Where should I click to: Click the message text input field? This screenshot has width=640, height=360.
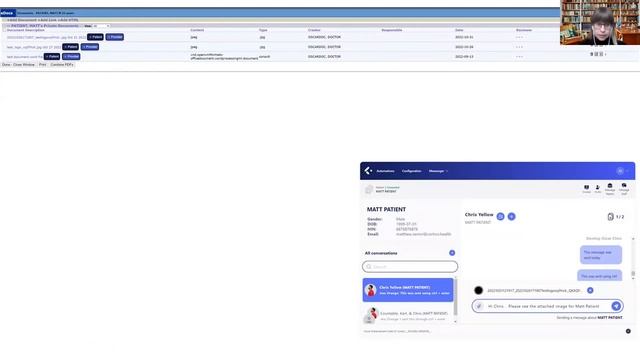[547, 306]
